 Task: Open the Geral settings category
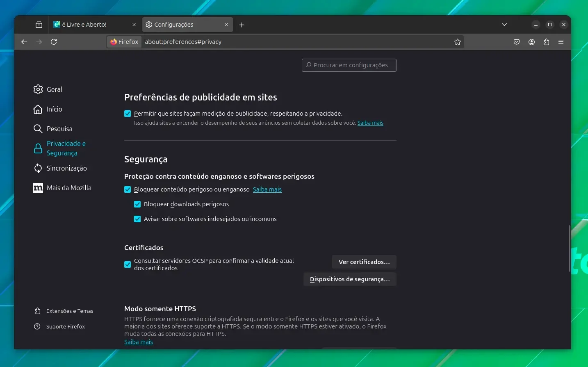(48, 89)
